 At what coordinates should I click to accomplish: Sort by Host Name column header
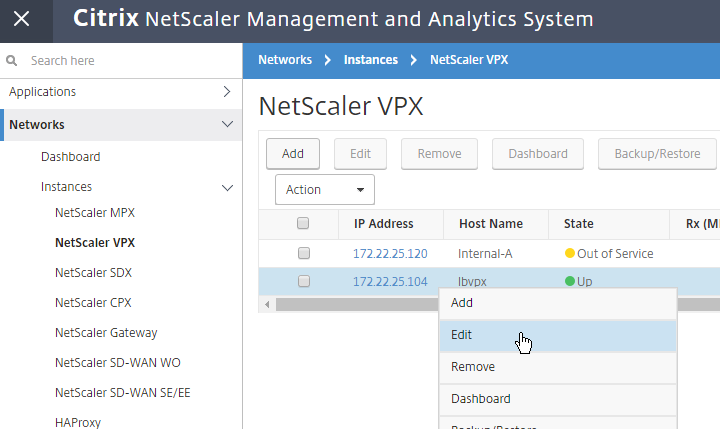(x=491, y=224)
